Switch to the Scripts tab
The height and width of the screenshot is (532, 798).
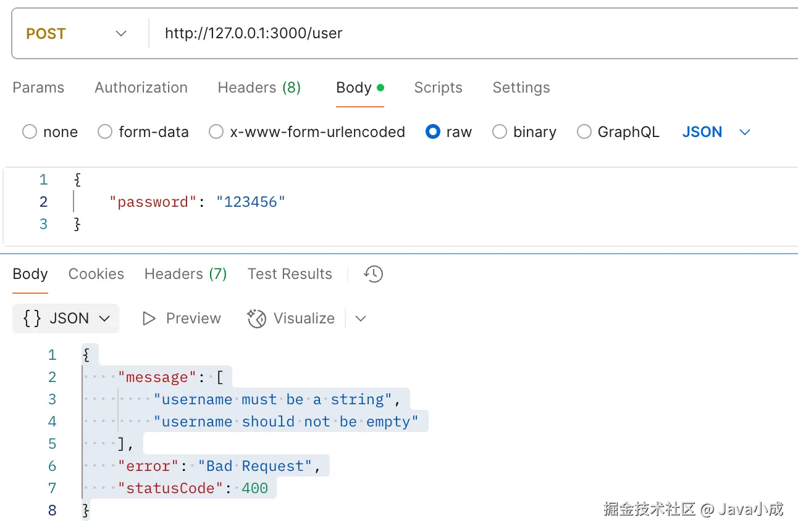pos(438,88)
